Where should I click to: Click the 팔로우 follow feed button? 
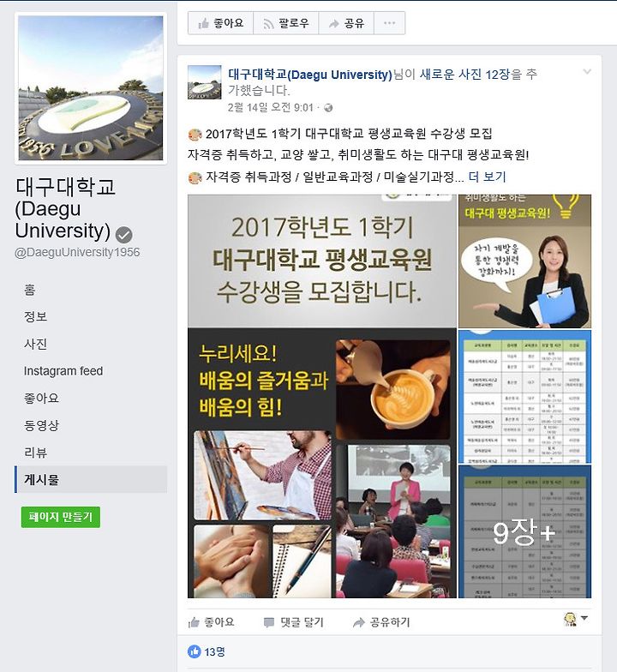[286, 23]
